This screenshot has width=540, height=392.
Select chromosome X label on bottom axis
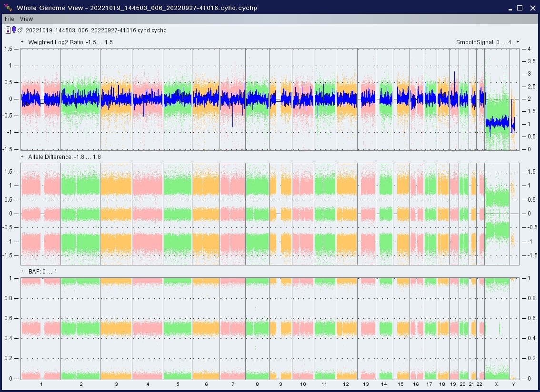496,384
